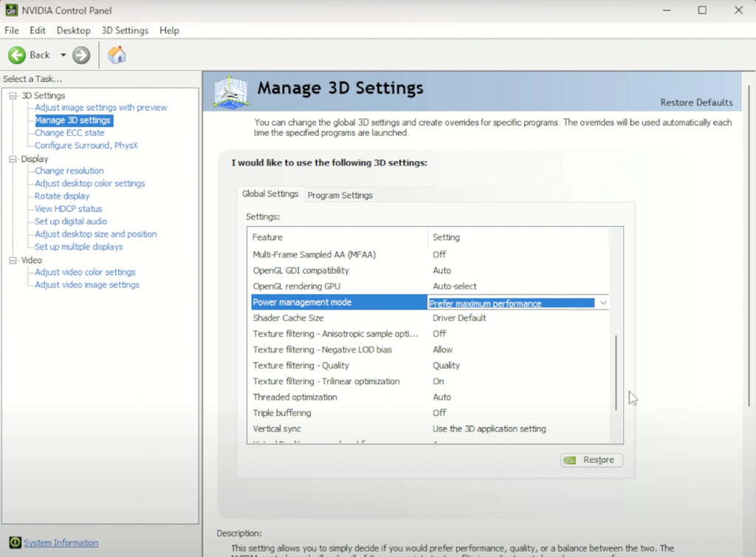Close the NVIDIA Control Panel window
This screenshot has width=756, height=557.
738,10
